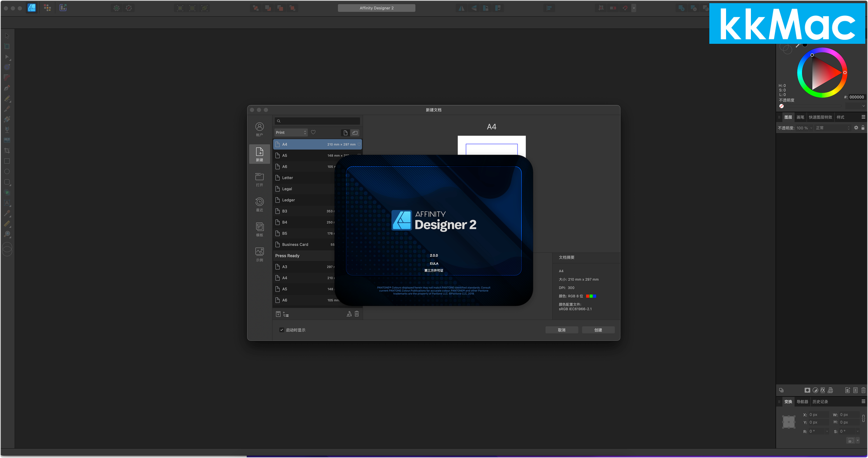868x458 pixels.
Task: Toggle the 启动时显示 checkbox
Action: tap(281, 330)
